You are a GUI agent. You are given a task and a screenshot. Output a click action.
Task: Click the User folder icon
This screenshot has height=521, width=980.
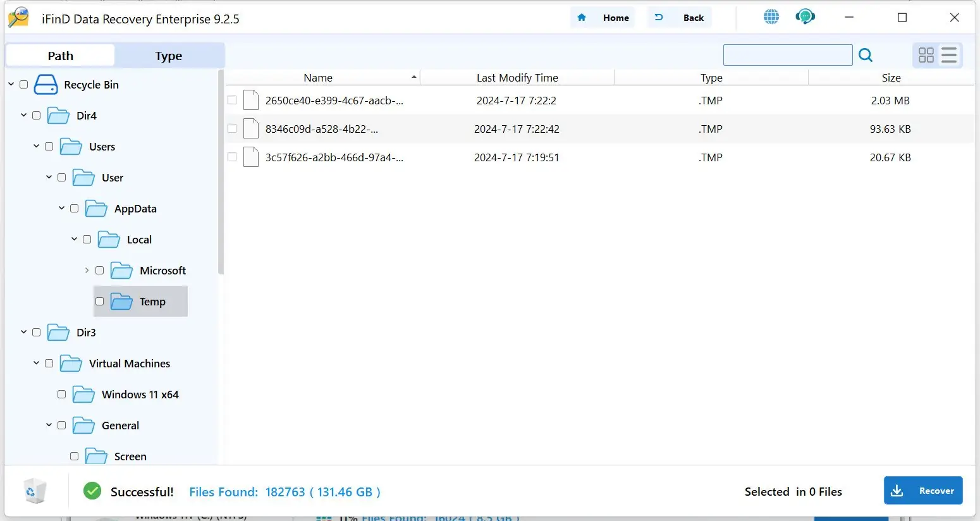tap(83, 178)
